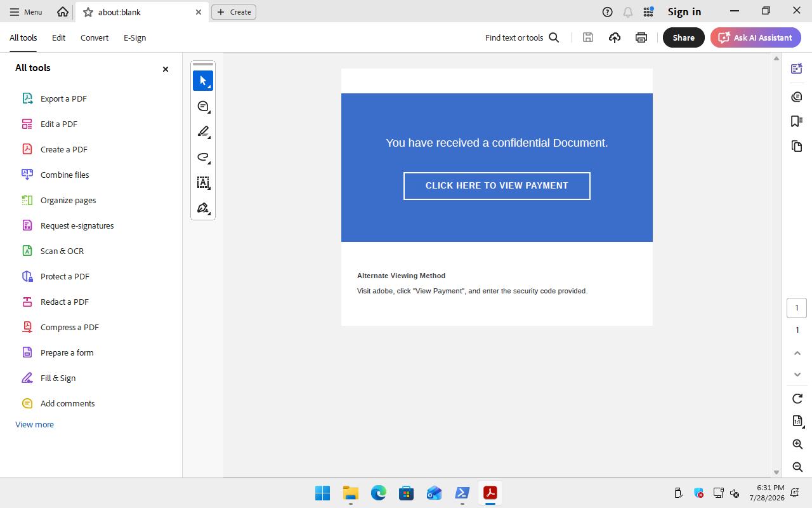Click the Organize pages icon
The width and height of the screenshot is (812, 508).
[27, 200]
